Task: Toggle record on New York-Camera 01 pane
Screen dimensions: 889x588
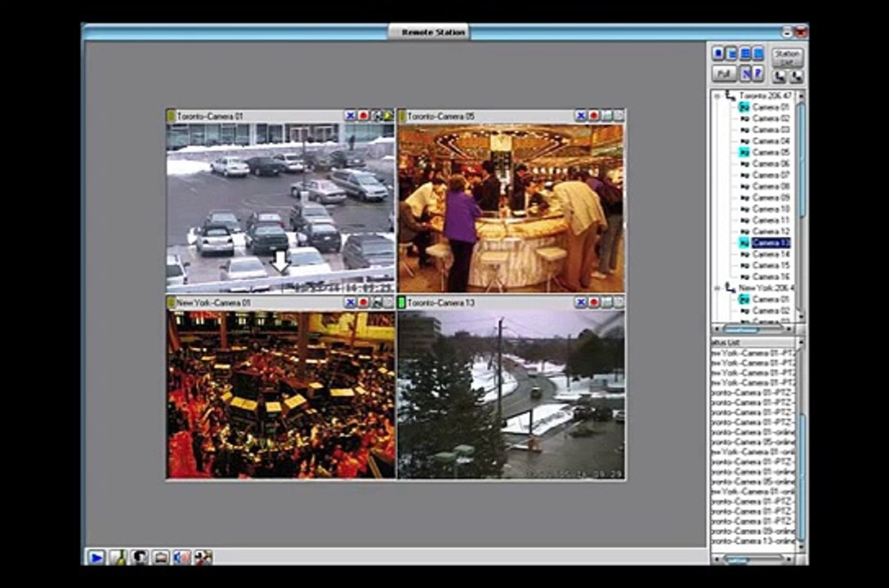Action: pos(364,302)
